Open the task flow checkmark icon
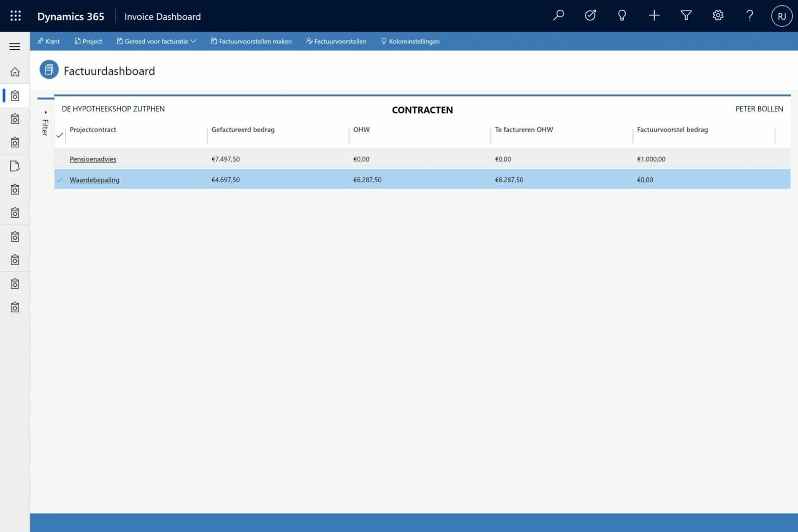Screen dimensions: 798x532 point(590,16)
